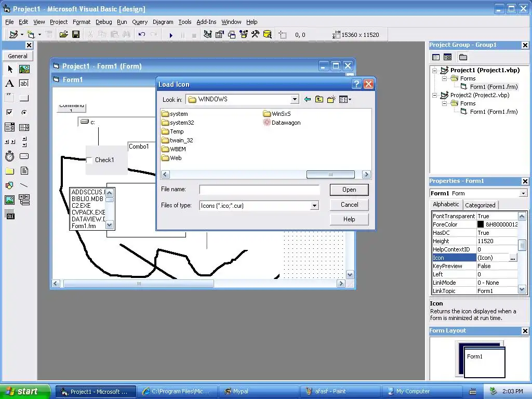The width and height of the screenshot is (532, 399).
Task: Go up one level in Load Icon
Action: pyautogui.click(x=320, y=99)
